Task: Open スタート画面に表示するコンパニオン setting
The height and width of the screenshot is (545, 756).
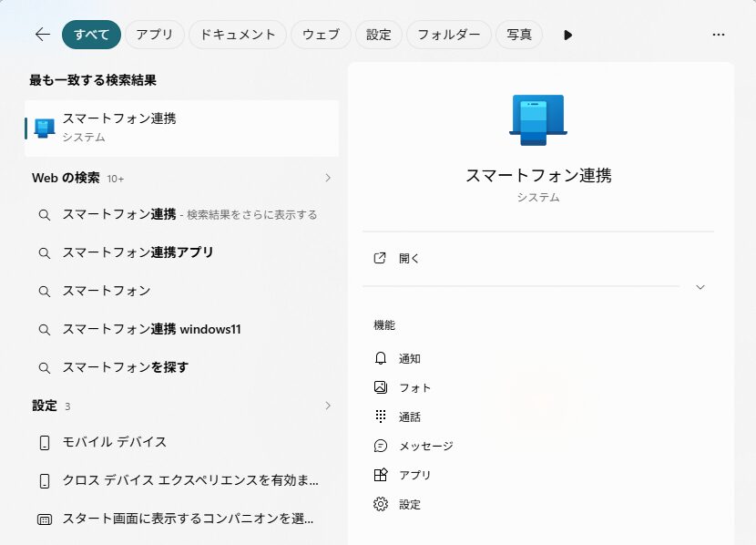Action: click(x=182, y=519)
